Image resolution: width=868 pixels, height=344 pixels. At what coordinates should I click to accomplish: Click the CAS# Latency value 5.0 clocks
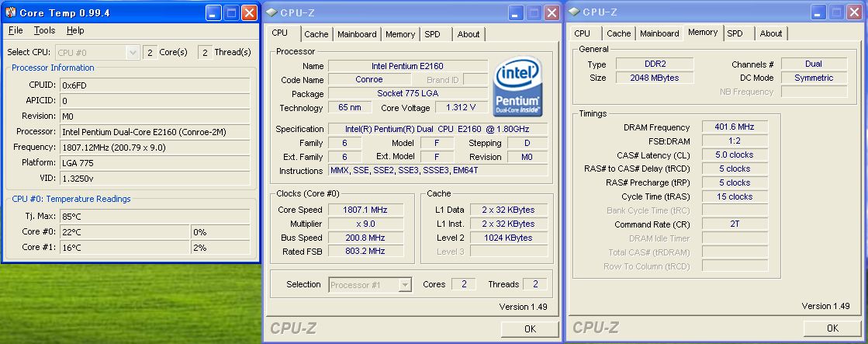coord(735,155)
